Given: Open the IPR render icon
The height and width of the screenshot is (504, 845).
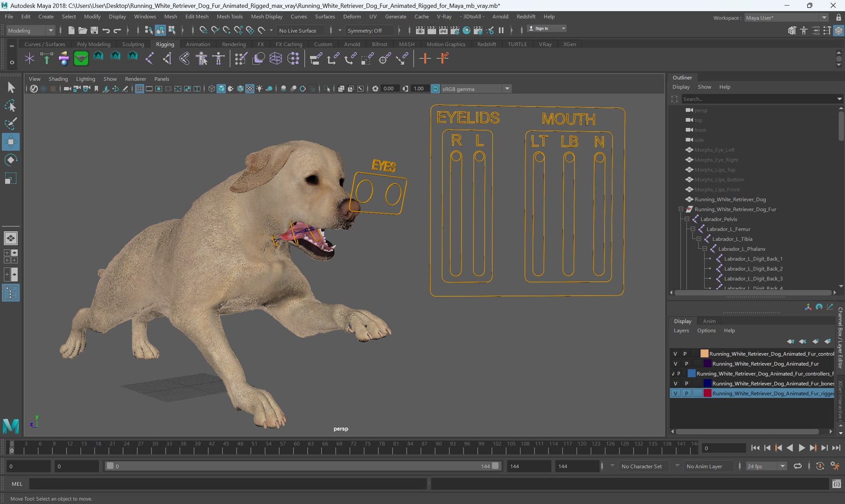Looking at the screenshot, I should 443,30.
